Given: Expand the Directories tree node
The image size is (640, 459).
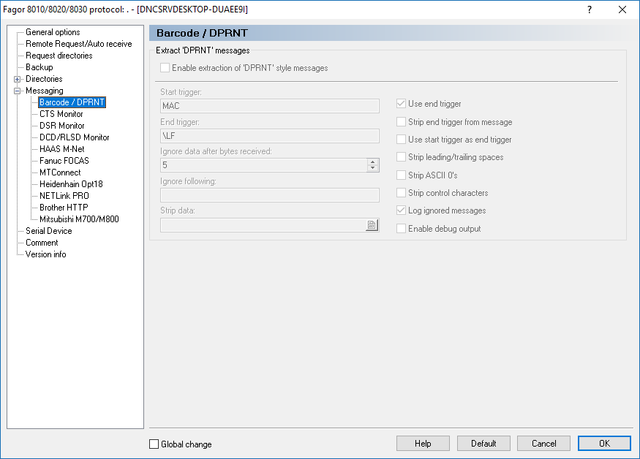Looking at the screenshot, I should 17,79.
